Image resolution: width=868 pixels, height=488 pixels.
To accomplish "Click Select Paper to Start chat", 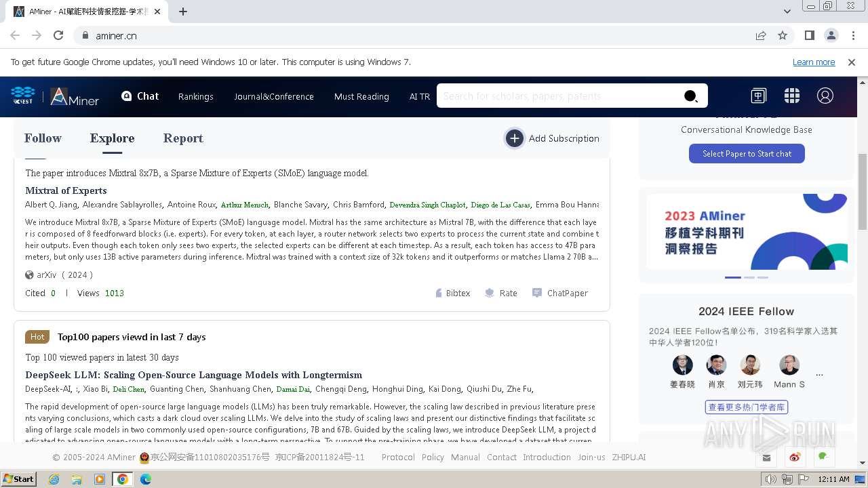I will [x=747, y=154].
